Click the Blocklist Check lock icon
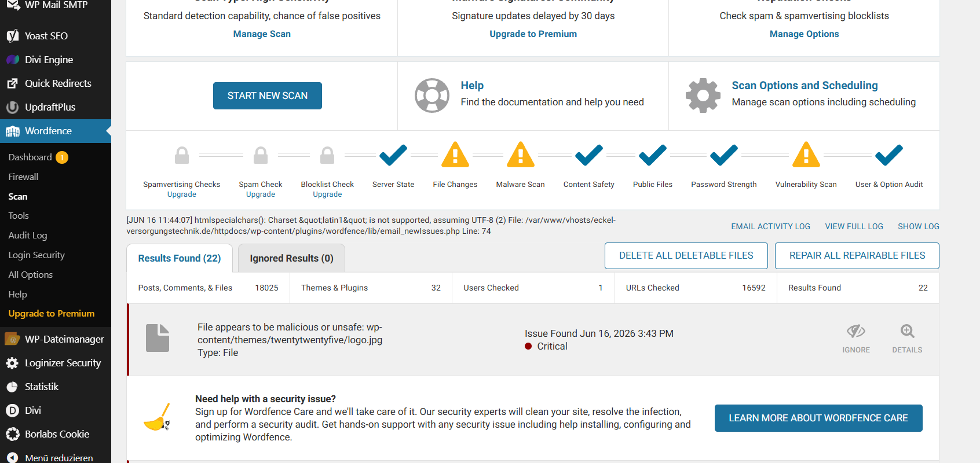Viewport: 980px width, 463px height. pos(327,155)
